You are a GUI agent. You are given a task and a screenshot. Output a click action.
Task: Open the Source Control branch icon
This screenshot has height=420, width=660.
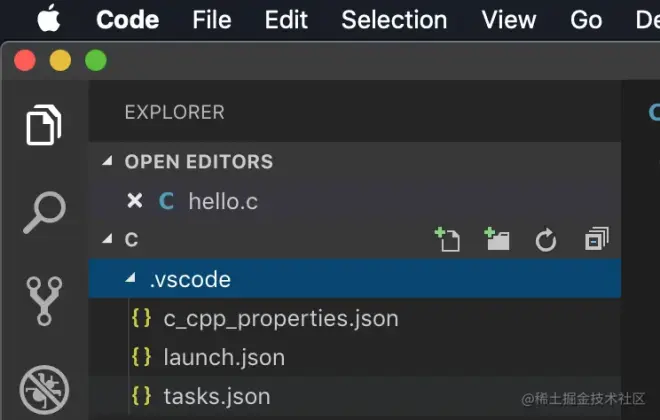pyautogui.click(x=44, y=301)
